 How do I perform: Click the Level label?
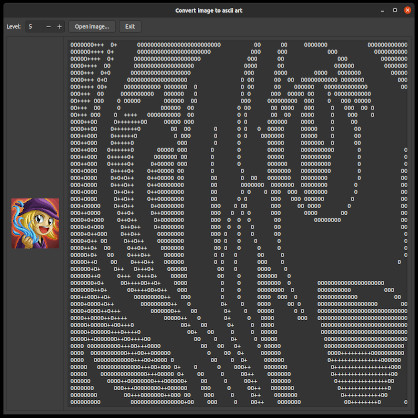click(x=14, y=27)
